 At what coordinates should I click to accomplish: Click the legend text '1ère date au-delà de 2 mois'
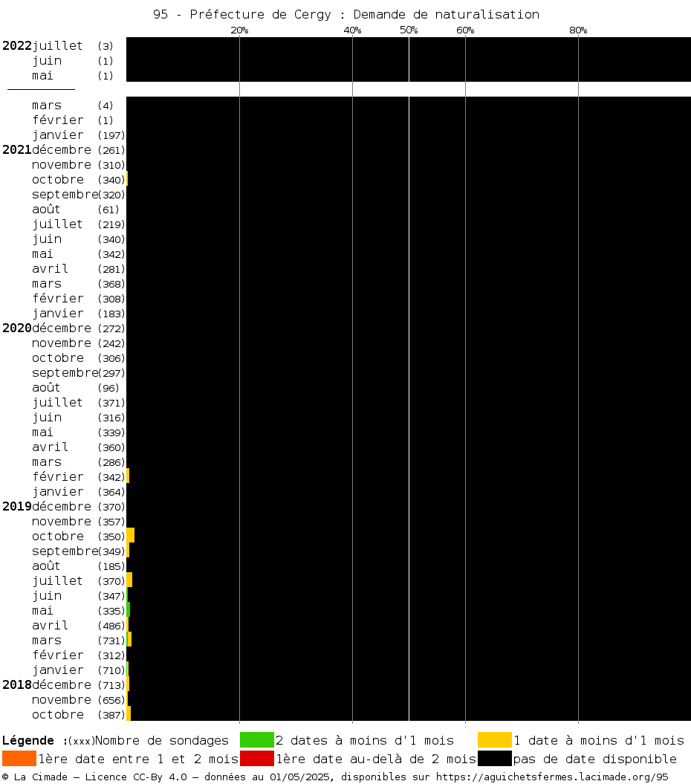(376, 759)
